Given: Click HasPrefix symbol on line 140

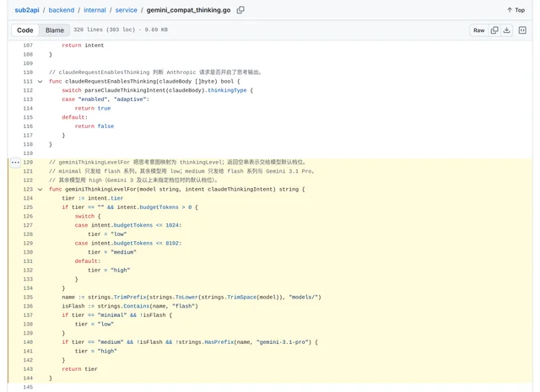Looking at the screenshot, I should pyautogui.click(x=219, y=342).
